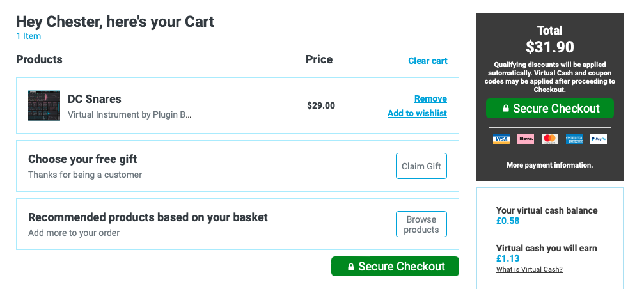Select the 1 Item count text
The width and height of the screenshot is (644, 289).
[28, 36]
